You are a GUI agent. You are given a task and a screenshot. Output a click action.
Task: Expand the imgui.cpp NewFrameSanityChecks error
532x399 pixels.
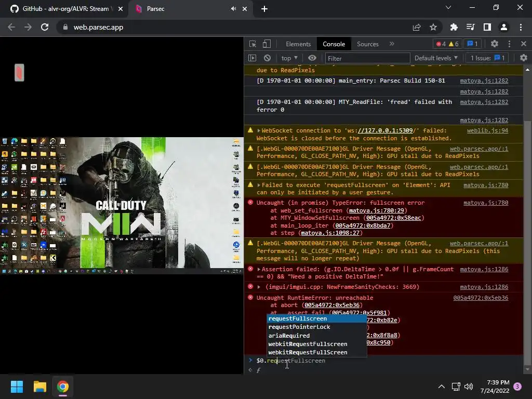click(x=259, y=287)
